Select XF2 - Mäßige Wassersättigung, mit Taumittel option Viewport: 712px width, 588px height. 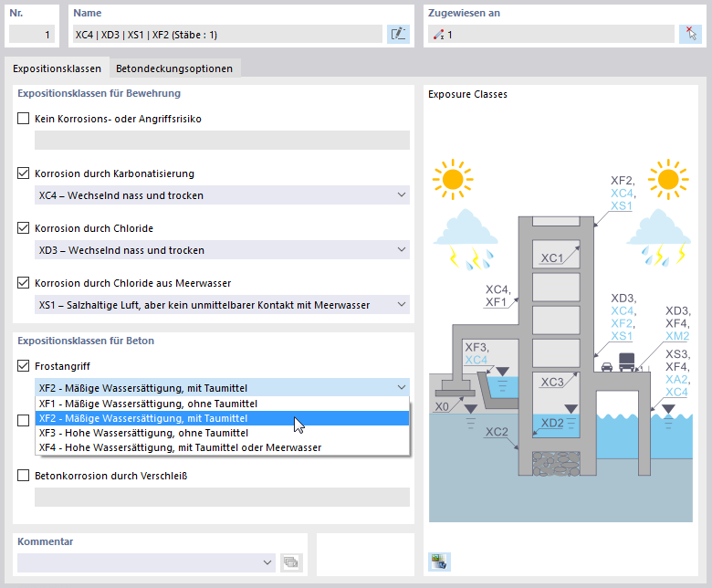pos(222,418)
